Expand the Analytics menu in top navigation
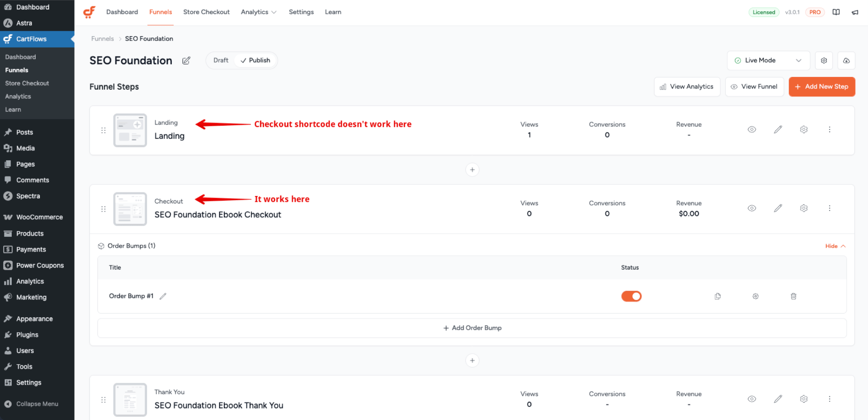This screenshot has height=420, width=868. point(259,12)
